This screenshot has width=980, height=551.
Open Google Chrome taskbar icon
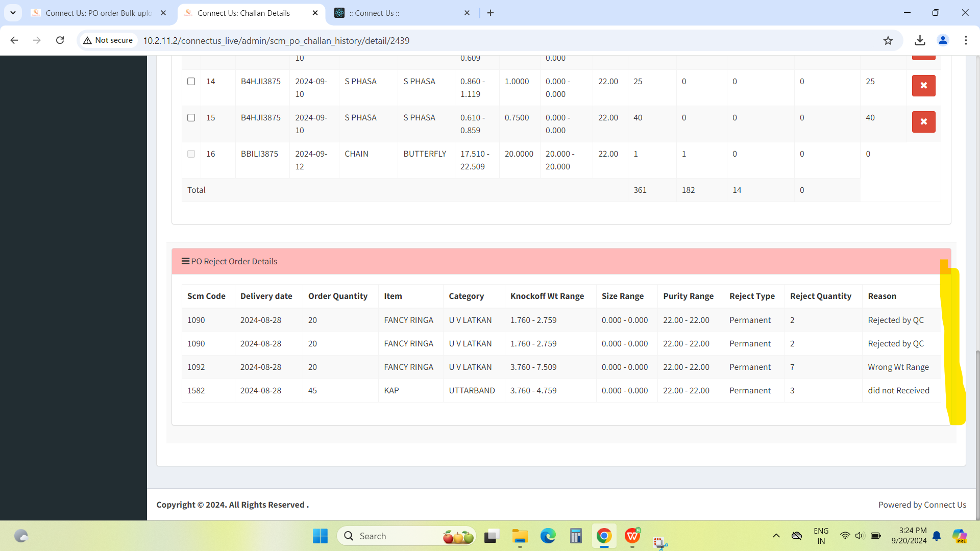(604, 536)
